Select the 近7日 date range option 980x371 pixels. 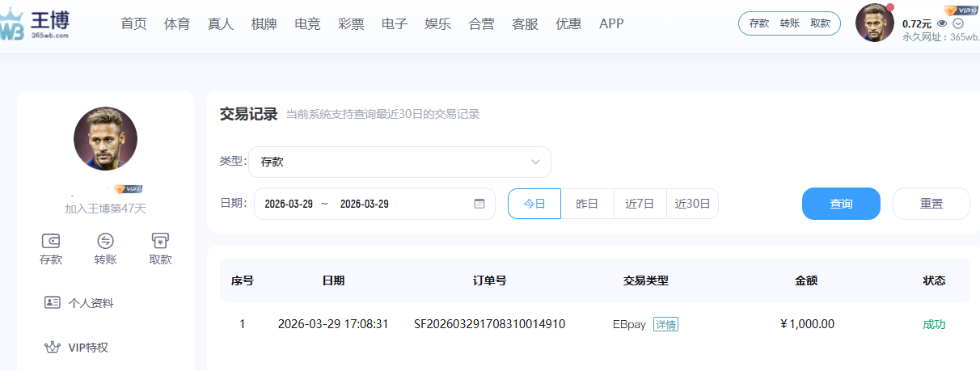(x=640, y=204)
